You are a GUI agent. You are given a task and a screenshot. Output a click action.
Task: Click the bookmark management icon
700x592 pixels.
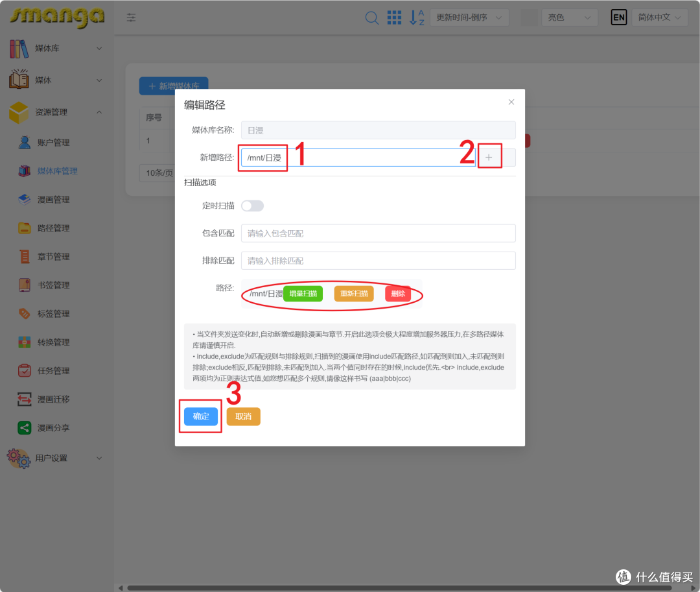point(25,285)
